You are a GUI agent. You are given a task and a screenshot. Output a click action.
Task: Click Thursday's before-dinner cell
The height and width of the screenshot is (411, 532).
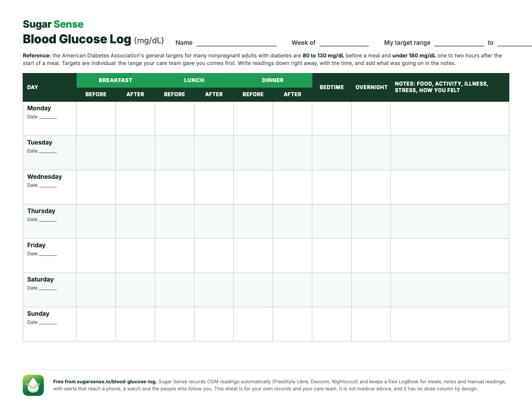(x=253, y=222)
